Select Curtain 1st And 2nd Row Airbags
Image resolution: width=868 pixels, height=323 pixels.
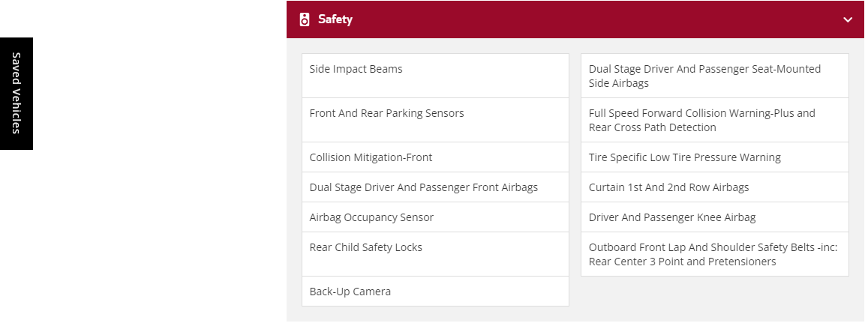669,187
